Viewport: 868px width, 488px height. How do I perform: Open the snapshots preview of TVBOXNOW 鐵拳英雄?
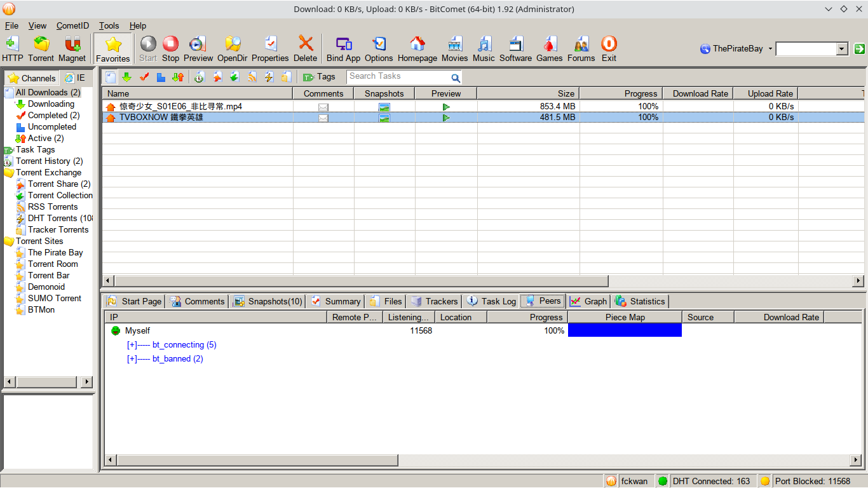click(x=384, y=118)
